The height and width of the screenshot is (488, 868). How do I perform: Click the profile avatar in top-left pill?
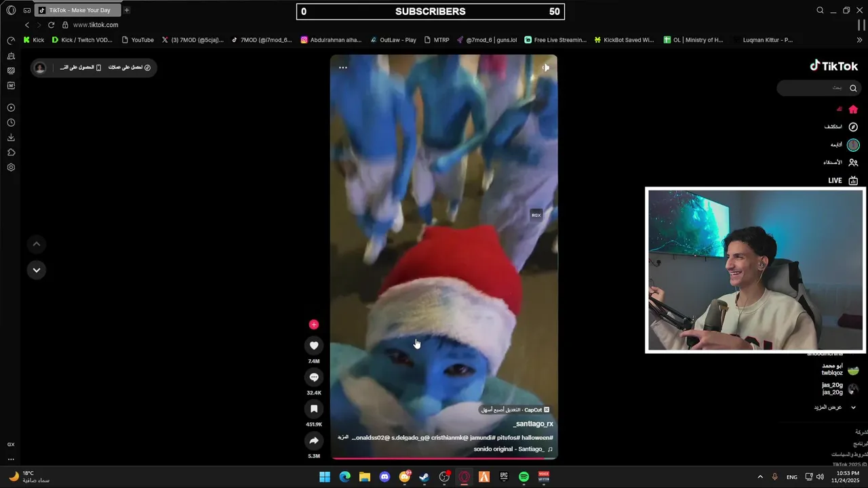click(x=40, y=68)
